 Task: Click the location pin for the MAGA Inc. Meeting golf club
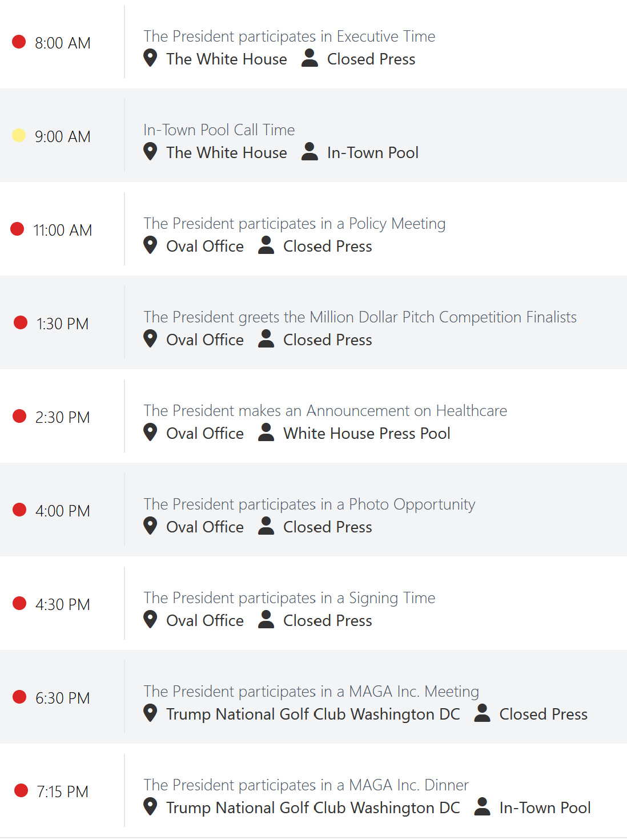click(150, 713)
